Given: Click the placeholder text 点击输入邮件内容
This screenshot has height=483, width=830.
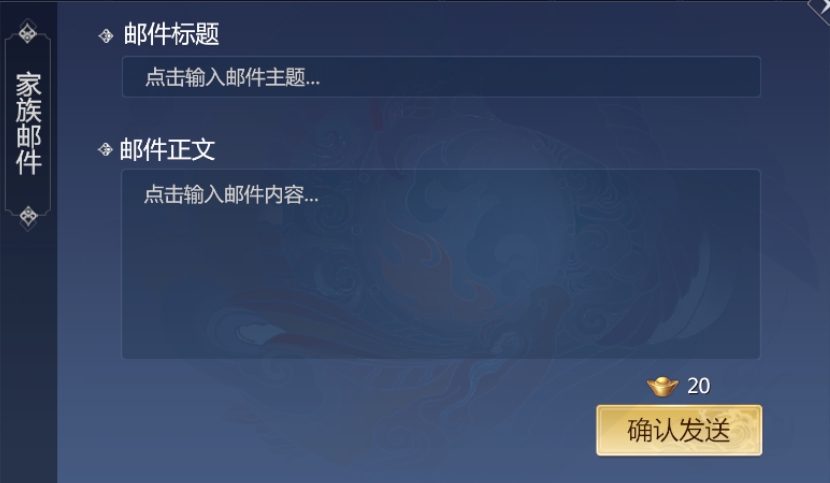Looking at the screenshot, I should pos(231,194).
